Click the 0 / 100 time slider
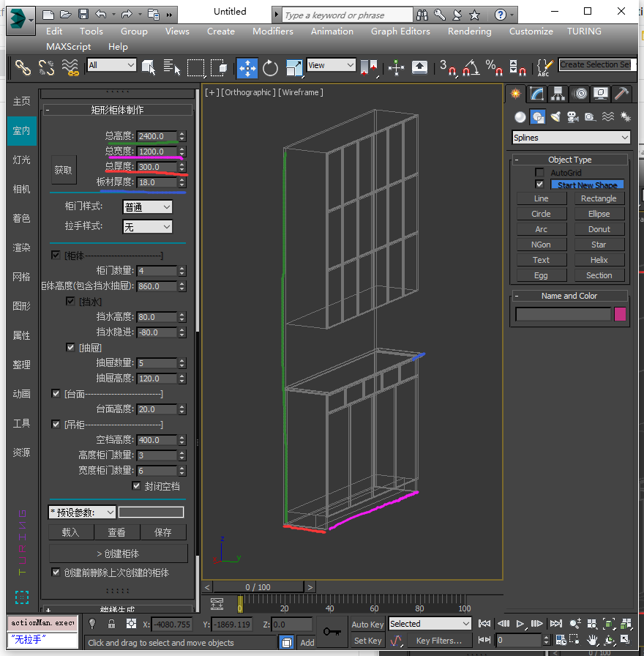The height and width of the screenshot is (656, 644). click(258, 587)
